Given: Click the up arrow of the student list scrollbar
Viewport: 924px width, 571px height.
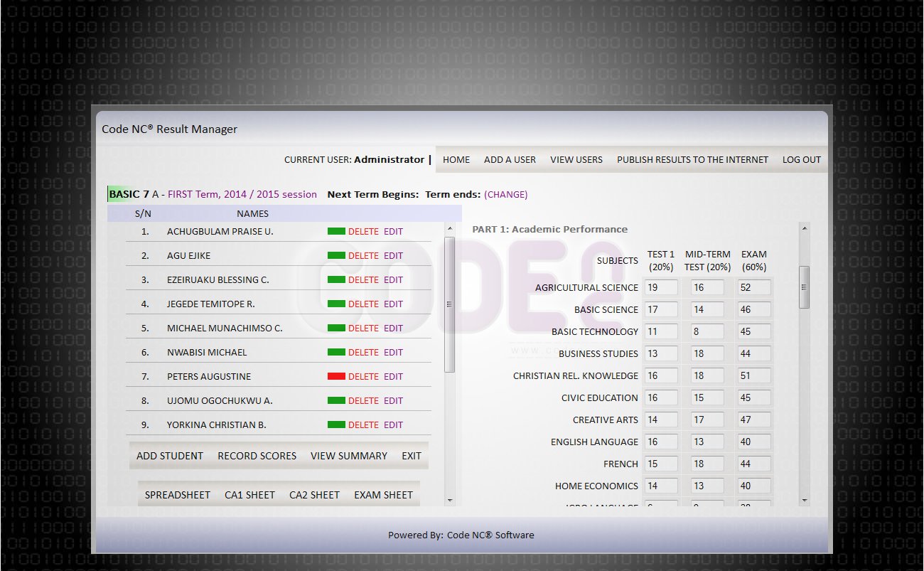Looking at the screenshot, I should point(449,228).
